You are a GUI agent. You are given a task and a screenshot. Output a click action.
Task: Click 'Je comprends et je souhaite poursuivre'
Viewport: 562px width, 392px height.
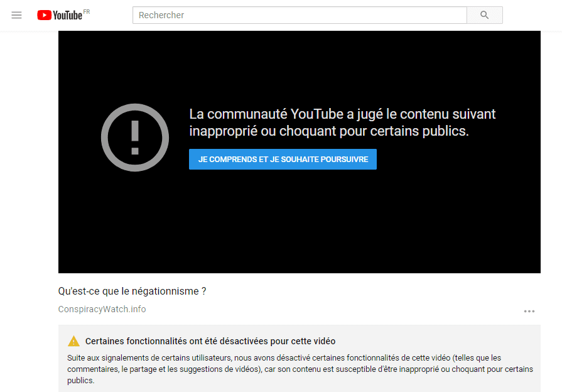[x=283, y=159]
